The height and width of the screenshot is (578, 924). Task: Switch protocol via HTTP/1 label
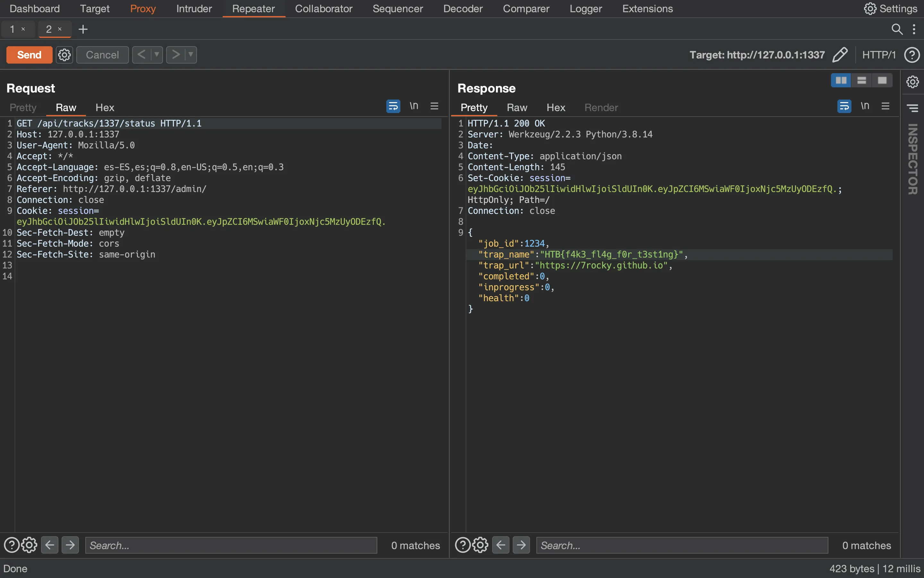879,55
